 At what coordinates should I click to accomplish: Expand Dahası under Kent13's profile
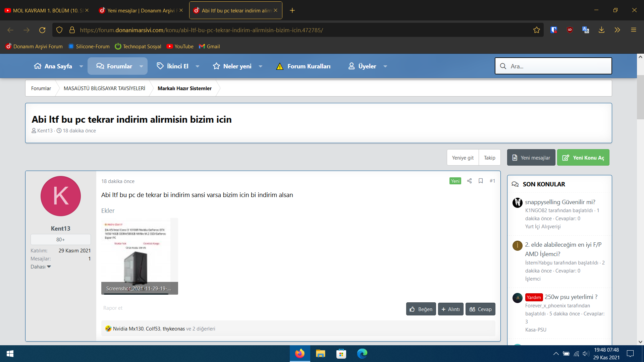tap(41, 267)
